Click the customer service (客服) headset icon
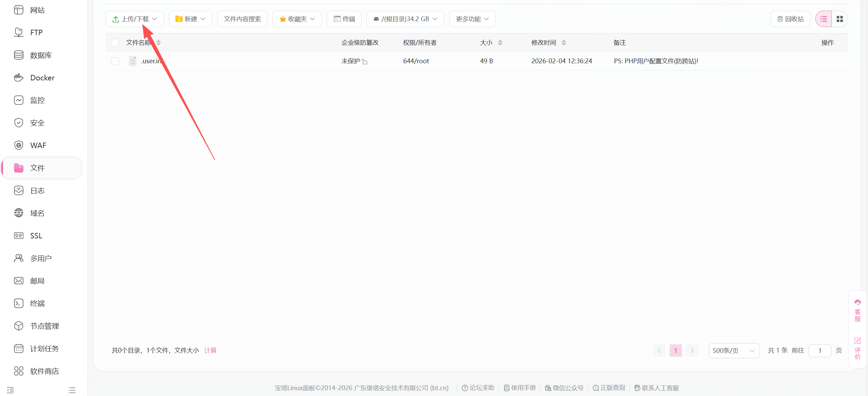 [x=857, y=302]
